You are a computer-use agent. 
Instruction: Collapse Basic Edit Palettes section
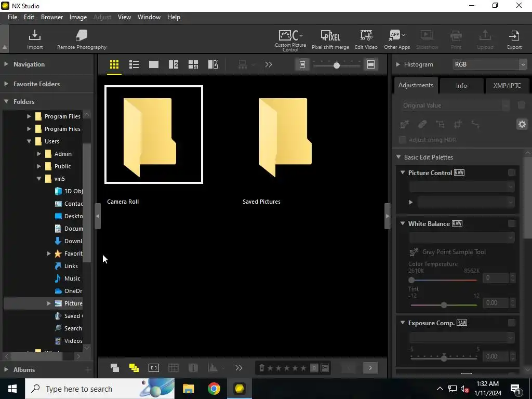pos(398,157)
